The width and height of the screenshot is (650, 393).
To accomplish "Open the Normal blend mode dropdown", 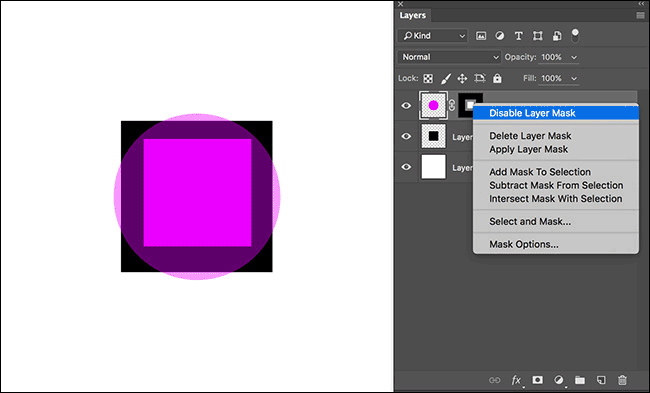I will point(449,57).
